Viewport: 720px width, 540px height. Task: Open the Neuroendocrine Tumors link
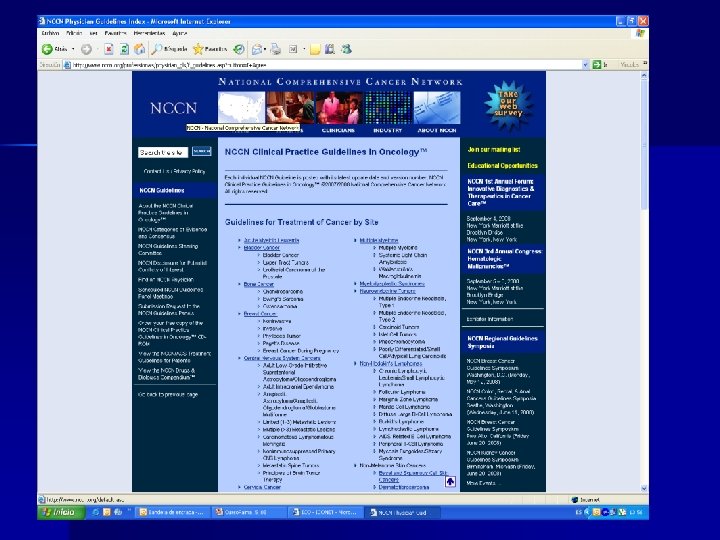(x=388, y=291)
